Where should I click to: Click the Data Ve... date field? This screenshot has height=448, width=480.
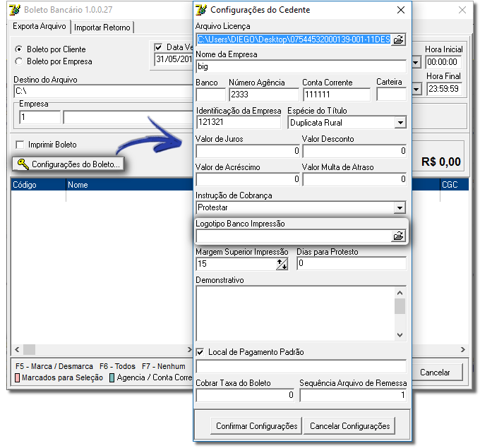tap(173, 59)
